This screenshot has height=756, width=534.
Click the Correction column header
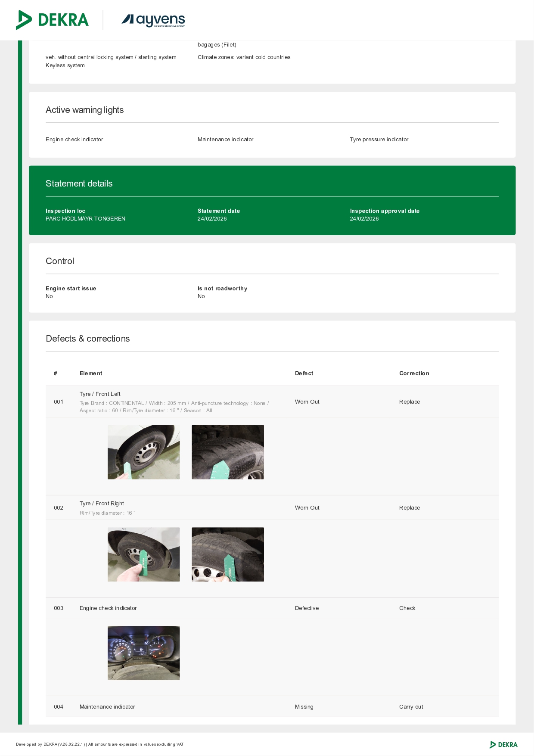coord(414,373)
